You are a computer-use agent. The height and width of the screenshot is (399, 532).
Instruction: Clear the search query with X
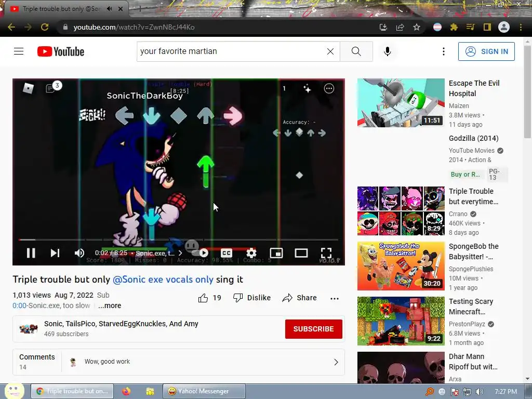330,51
